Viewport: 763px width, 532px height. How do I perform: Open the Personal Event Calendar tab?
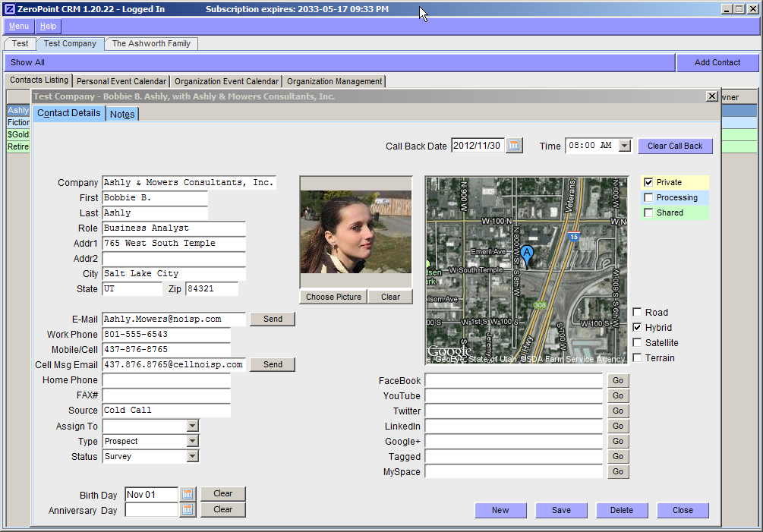(121, 81)
